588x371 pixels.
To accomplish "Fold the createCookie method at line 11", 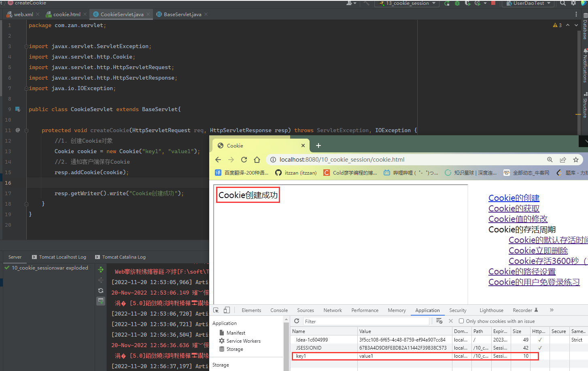I will click(26, 131).
